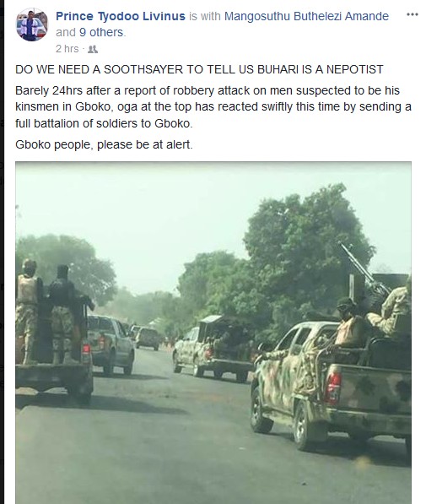Click the camouflage pickup truck in photo
Screen dimensions: 426x504
tap(331, 386)
